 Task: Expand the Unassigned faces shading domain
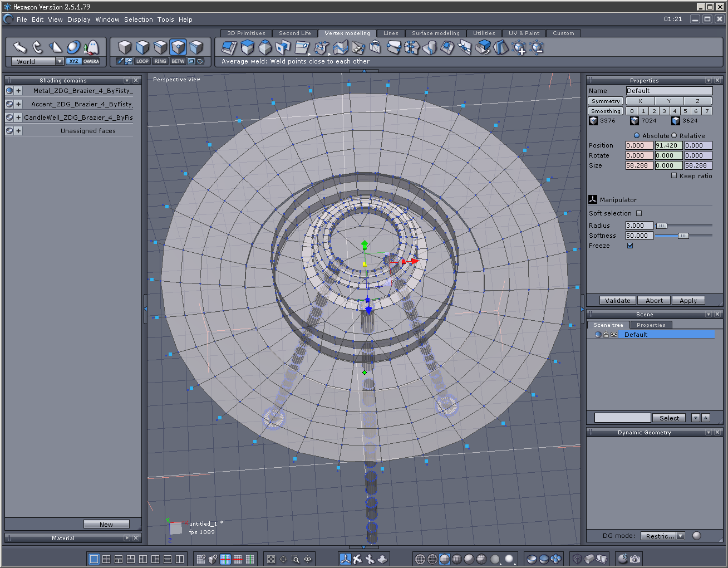(18, 131)
